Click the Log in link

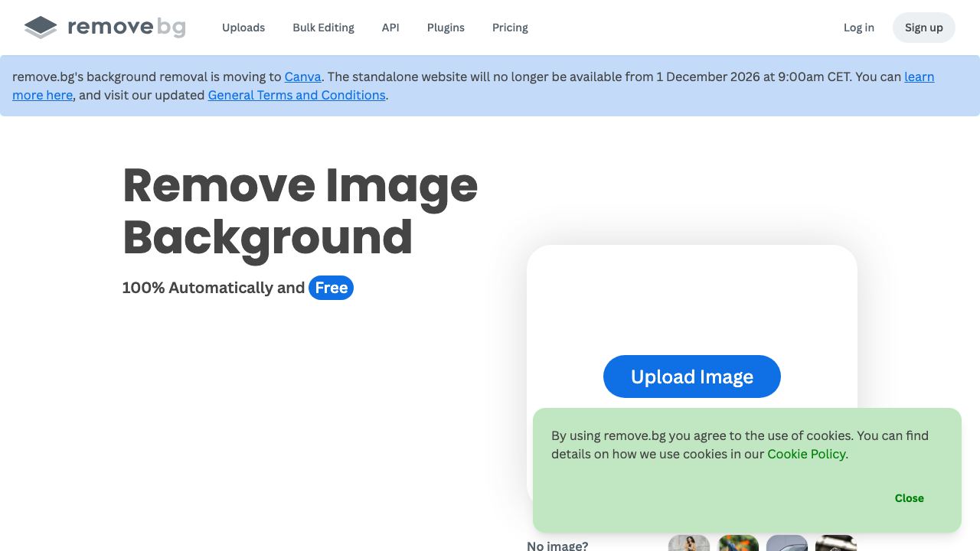click(x=859, y=28)
